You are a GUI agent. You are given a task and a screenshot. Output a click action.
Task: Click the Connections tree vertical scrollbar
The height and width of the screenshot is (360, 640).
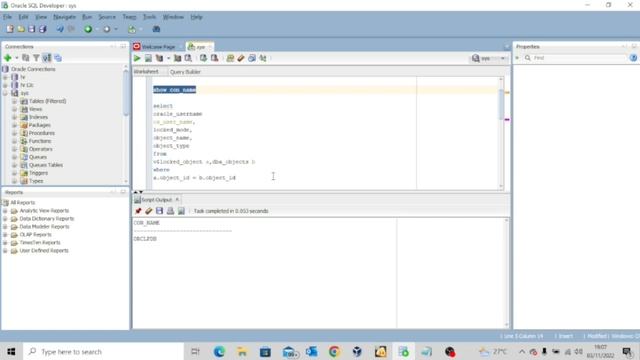126,94
